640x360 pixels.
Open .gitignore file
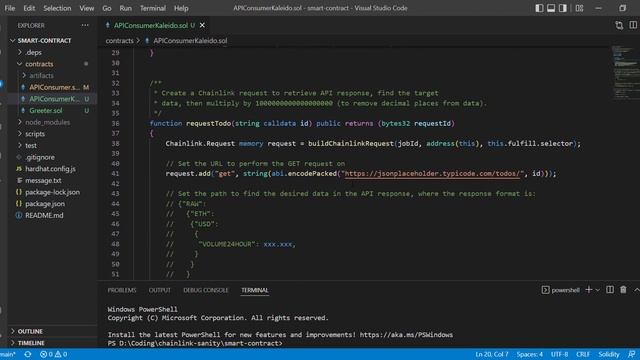[x=40, y=157]
